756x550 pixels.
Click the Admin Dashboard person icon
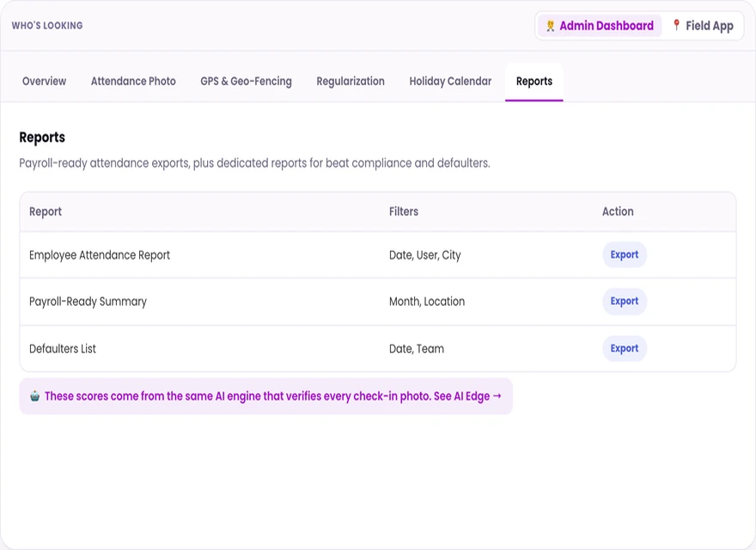tap(550, 26)
